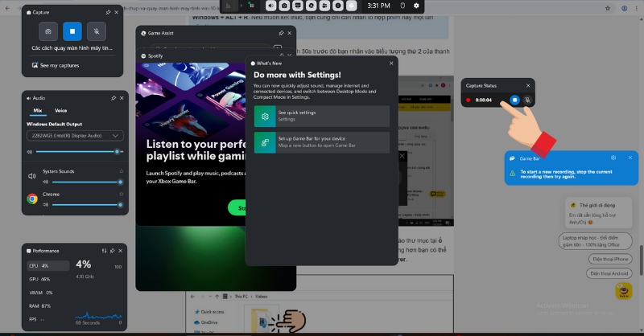Select Quick access in Explorer screenshot
Viewport: 644px width, 336px height.
point(209,312)
